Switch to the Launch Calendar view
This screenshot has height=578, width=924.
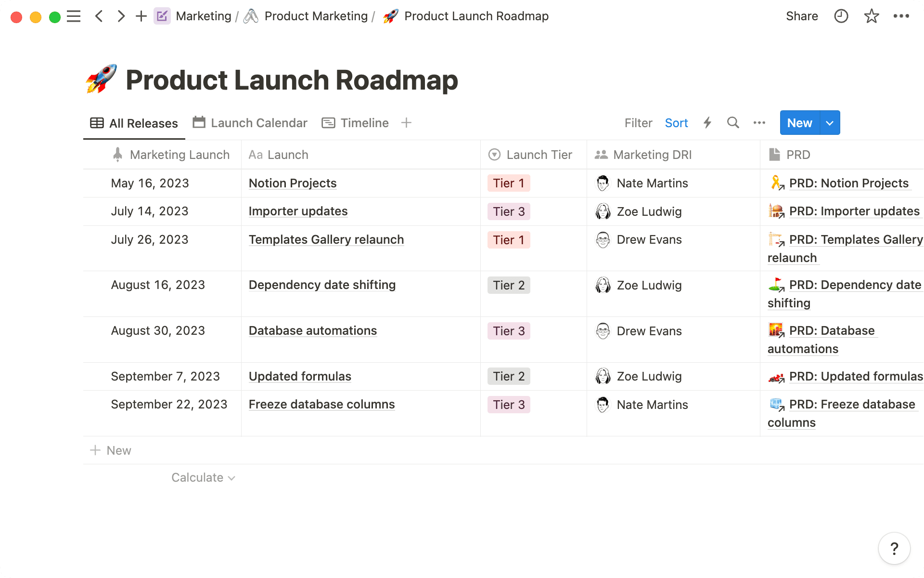point(250,123)
